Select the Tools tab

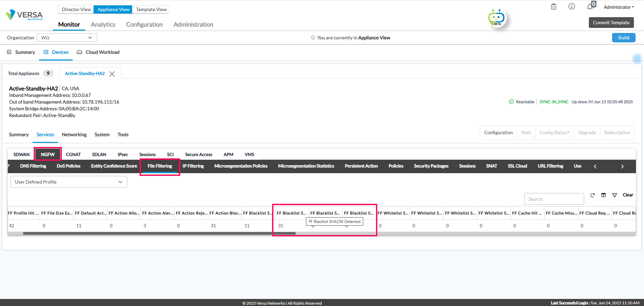[x=123, y=135]
